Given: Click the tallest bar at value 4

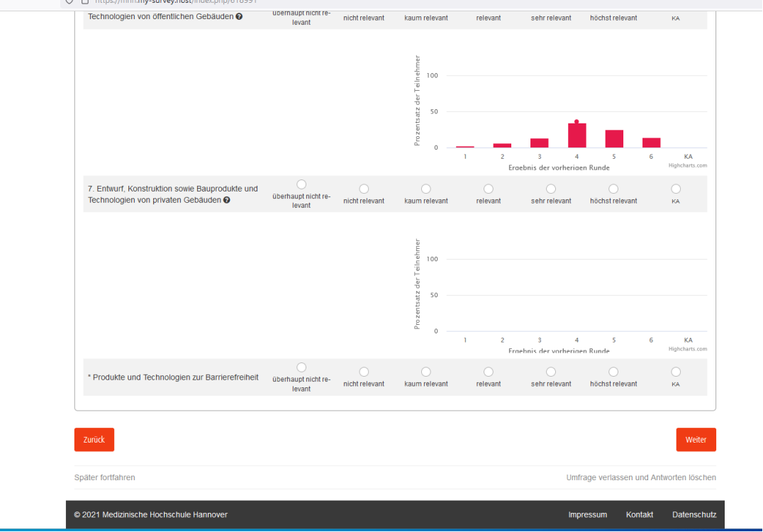Looking at the screenshot, I should pos(577,135).
